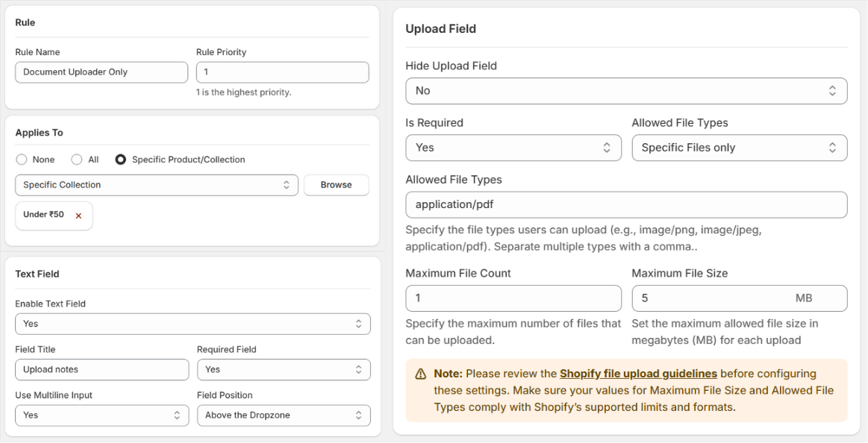Focus the Maximum File Size input
868x443 pixels.
tap(709, 298)
